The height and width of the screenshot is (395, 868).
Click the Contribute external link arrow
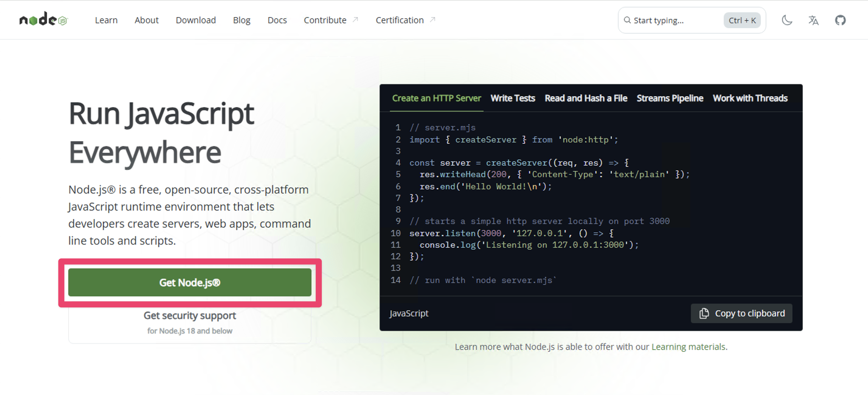355,20
